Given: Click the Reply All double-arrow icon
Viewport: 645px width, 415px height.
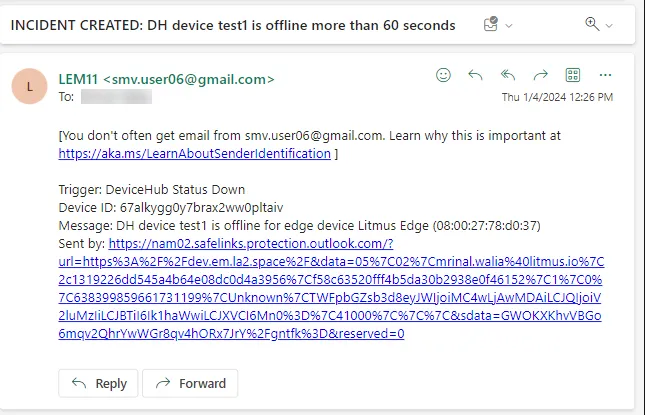Looking at the screenshot, I should tap(508, 75).
